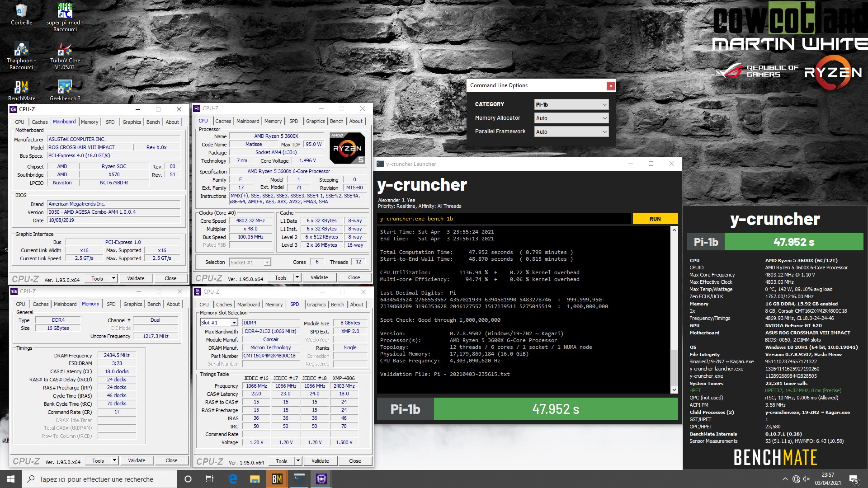
Task: Click the DRAM Frequency 2434.5 MHz value
Action: coord(117,355)
